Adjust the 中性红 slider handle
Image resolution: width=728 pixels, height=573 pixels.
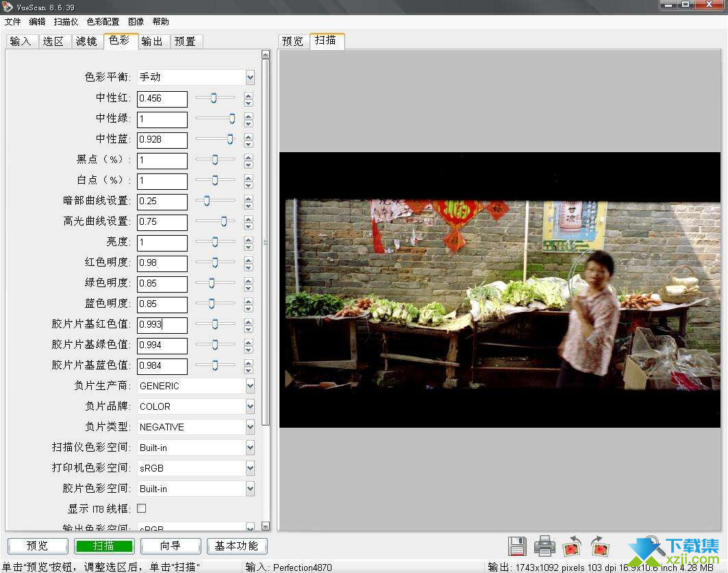(214, 97)
